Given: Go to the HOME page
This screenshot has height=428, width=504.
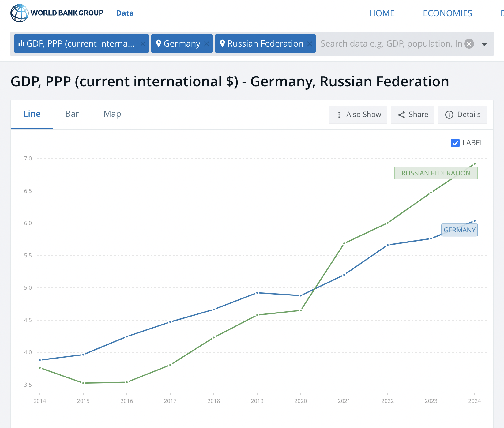Looking at the screenshot, I should 382,13.
